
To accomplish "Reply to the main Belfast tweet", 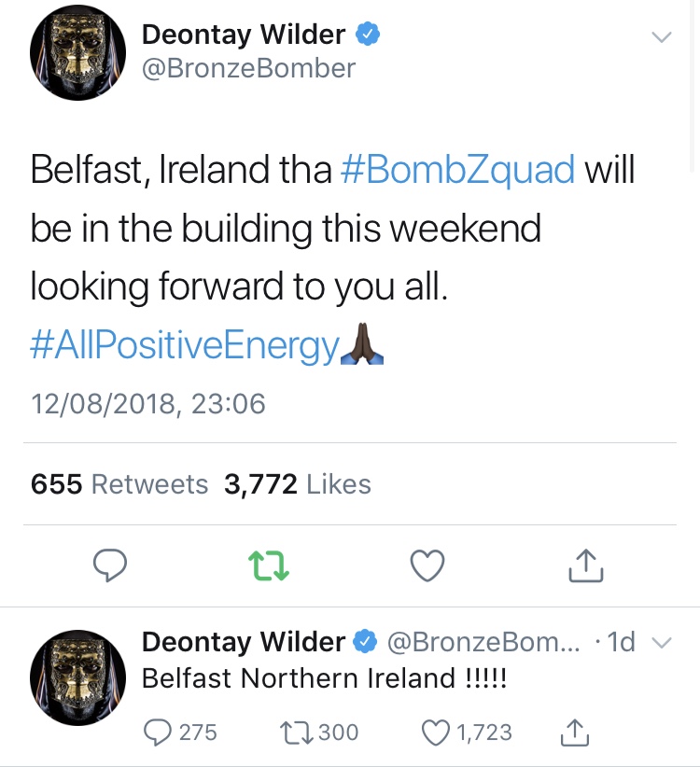I will [x=110, y=565].
